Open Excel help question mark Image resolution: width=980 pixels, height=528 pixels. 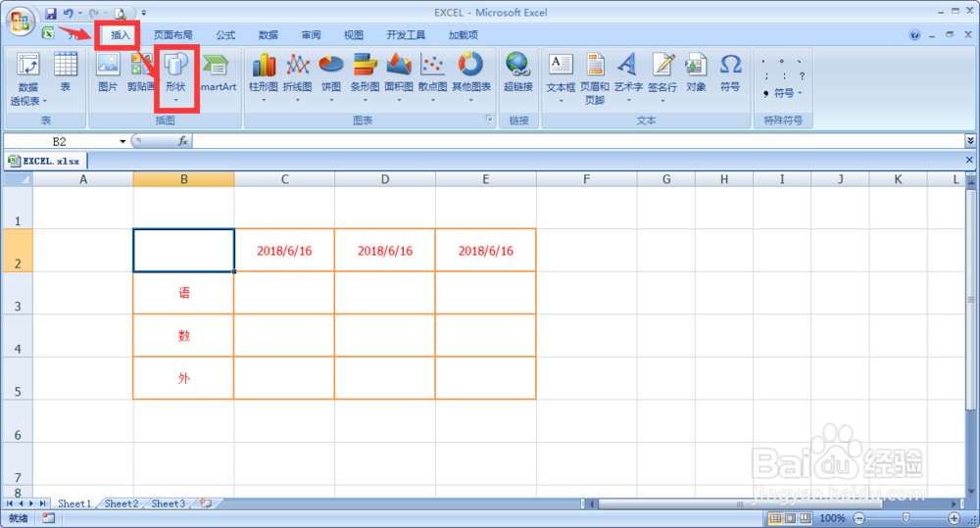pos(914,35)
